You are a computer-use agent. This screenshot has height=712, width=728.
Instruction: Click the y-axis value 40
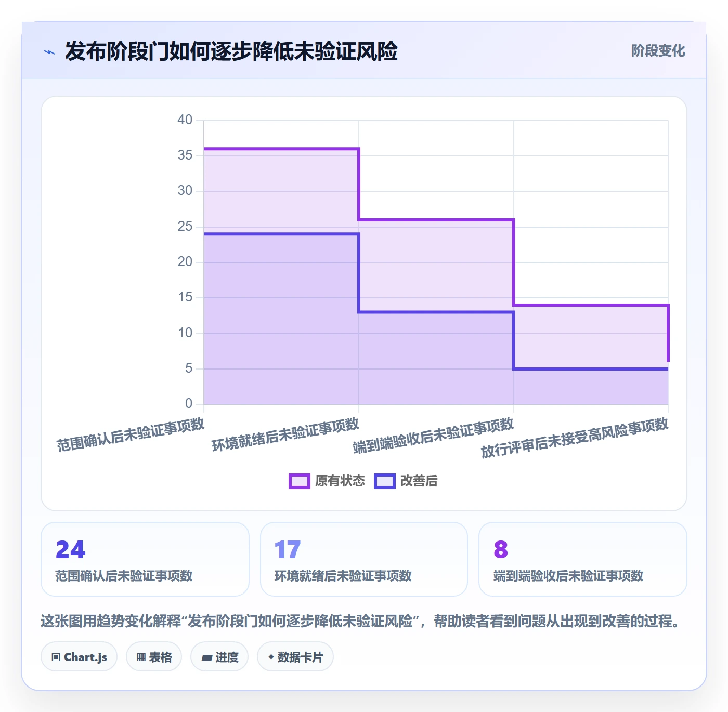pos(185,120)
